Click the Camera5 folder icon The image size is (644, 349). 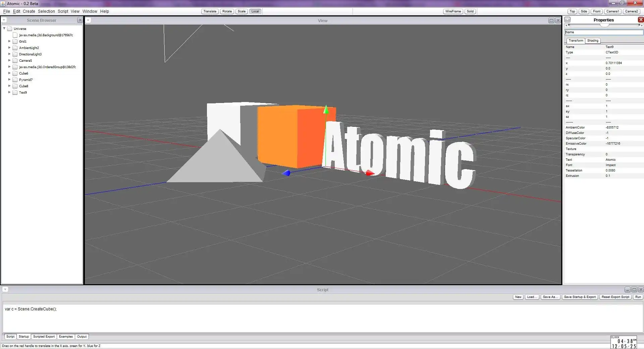15,60
